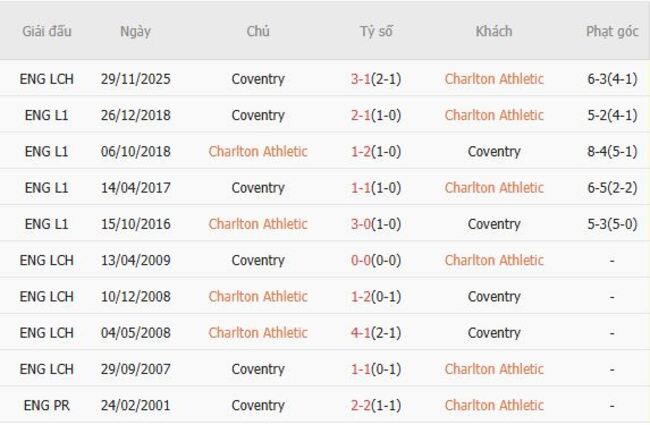Click Charlton Athletic home team on 04/05/2008
650x425 pixels.
[x=258, y=333]
